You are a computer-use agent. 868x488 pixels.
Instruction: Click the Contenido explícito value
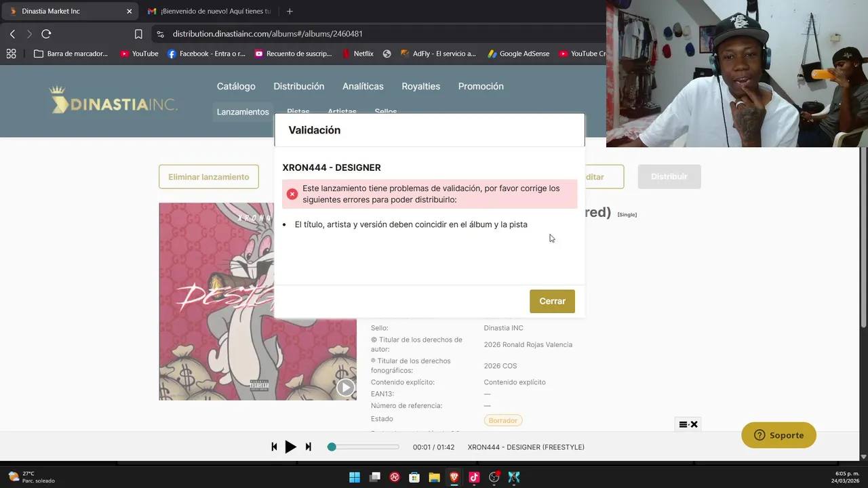pos(514,382)
